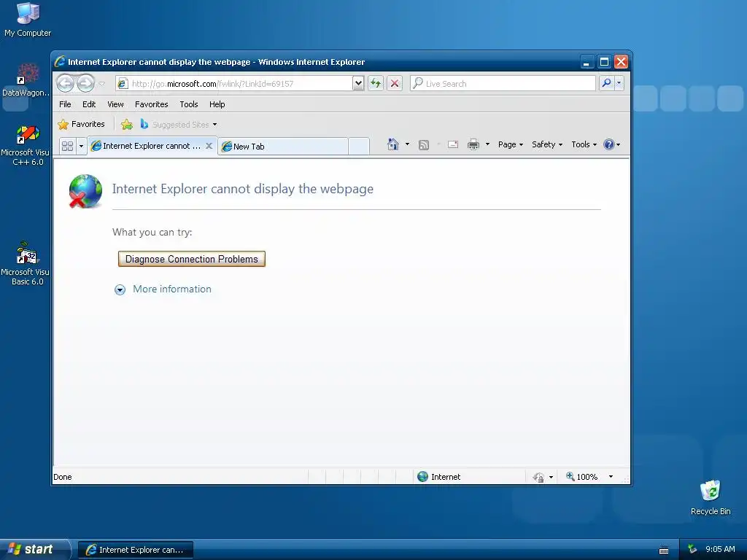Click the Live Search box

pos(503,84)
